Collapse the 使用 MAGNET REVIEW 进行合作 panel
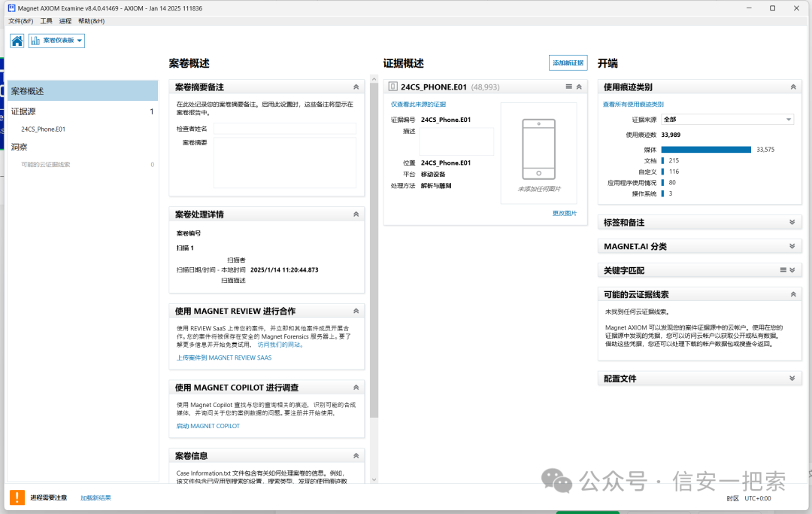Screen dimensions: 812x514 click(356, 311)
